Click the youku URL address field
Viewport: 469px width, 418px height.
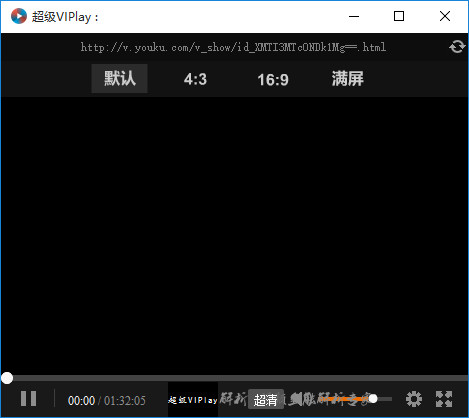coord(233,47)
